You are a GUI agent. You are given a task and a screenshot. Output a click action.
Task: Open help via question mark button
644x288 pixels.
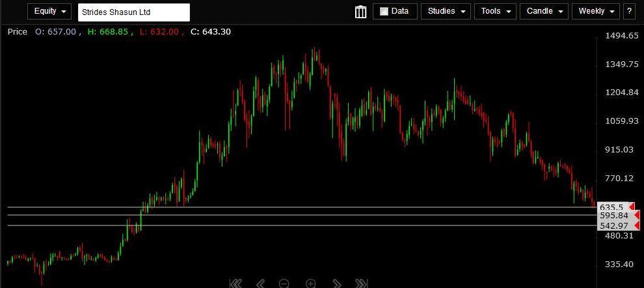(629, 11)
